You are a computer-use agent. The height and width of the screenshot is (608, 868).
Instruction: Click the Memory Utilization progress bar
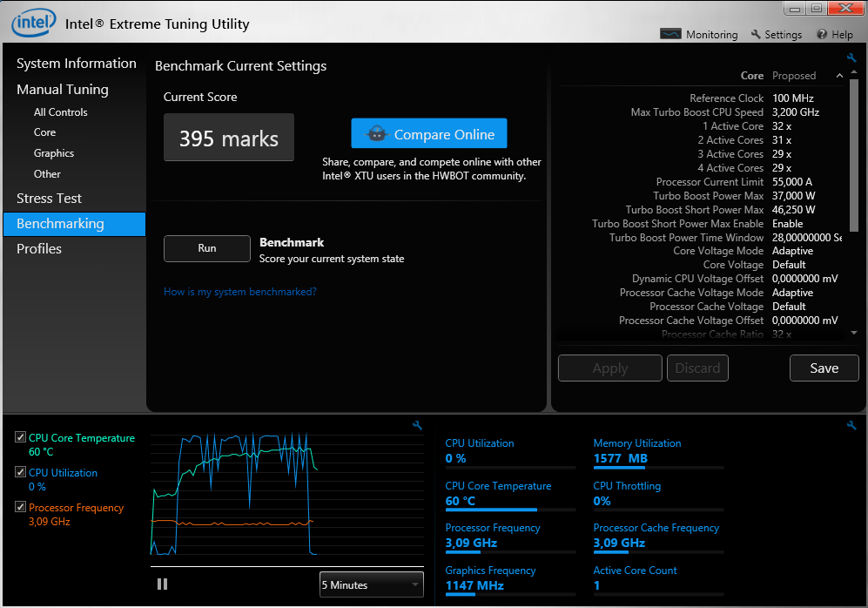[658, 468]
